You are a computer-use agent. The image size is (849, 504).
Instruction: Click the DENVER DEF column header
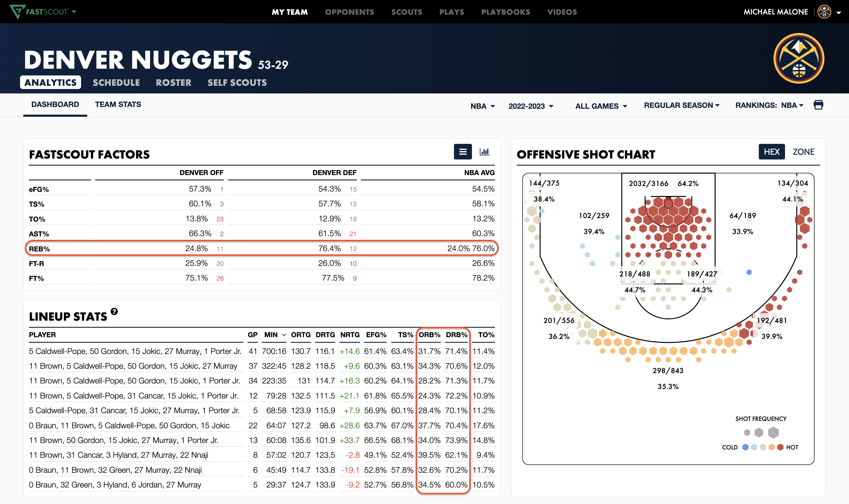pos(334,172)
